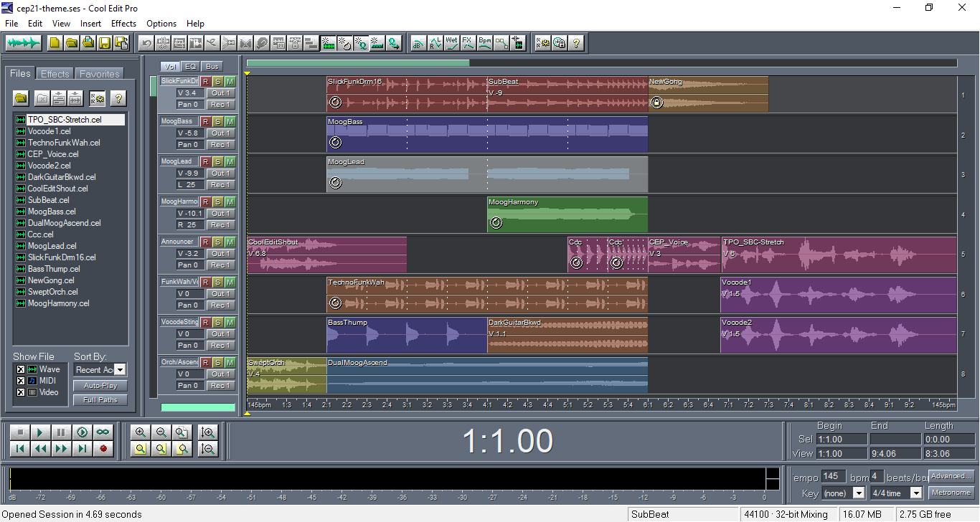The width and height of the screenshot is (980, 522).
Task: Click the tempo value field showing 145
Action: [x=834, y=476]
